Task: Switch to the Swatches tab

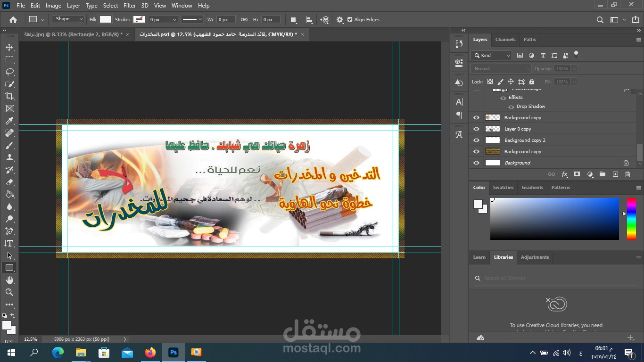Action: 503,188
